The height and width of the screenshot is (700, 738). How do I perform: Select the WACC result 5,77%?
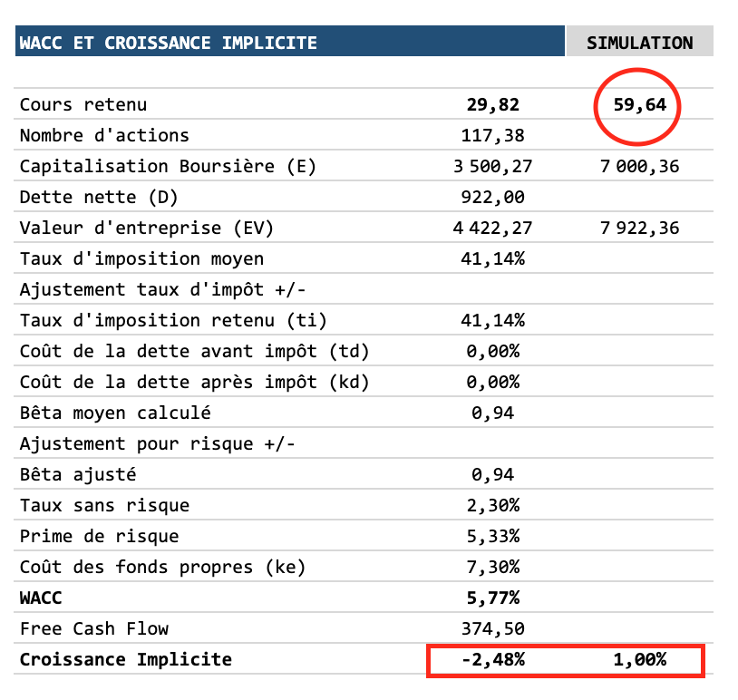point(492,598)
